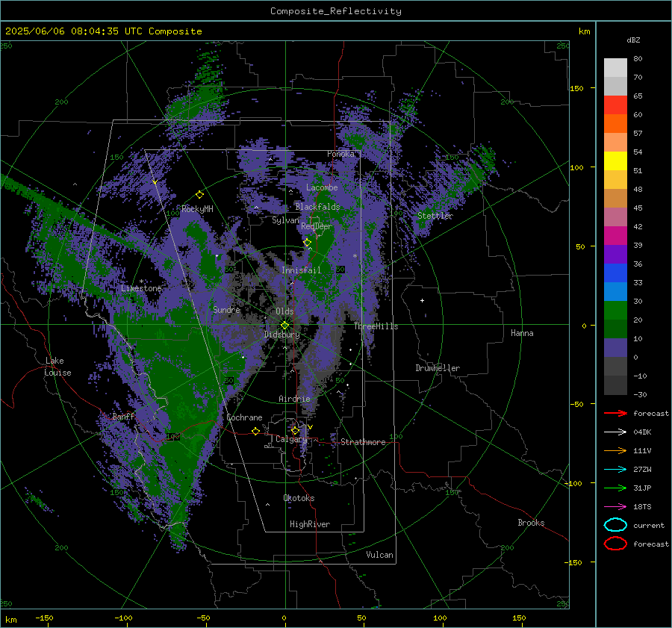This screenshot has width=672, height=628.
Task: Click the Composite_Reflectivity title text
Action: (x=335, y=11)
